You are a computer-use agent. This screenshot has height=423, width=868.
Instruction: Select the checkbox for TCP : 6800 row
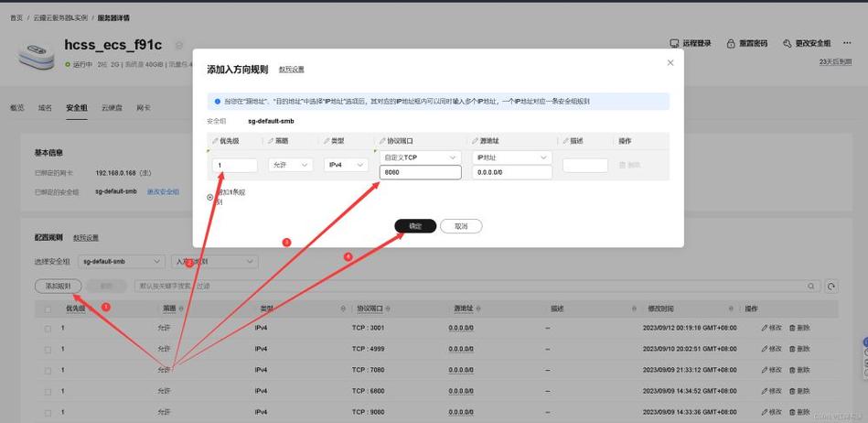click(x=48, y=391)
